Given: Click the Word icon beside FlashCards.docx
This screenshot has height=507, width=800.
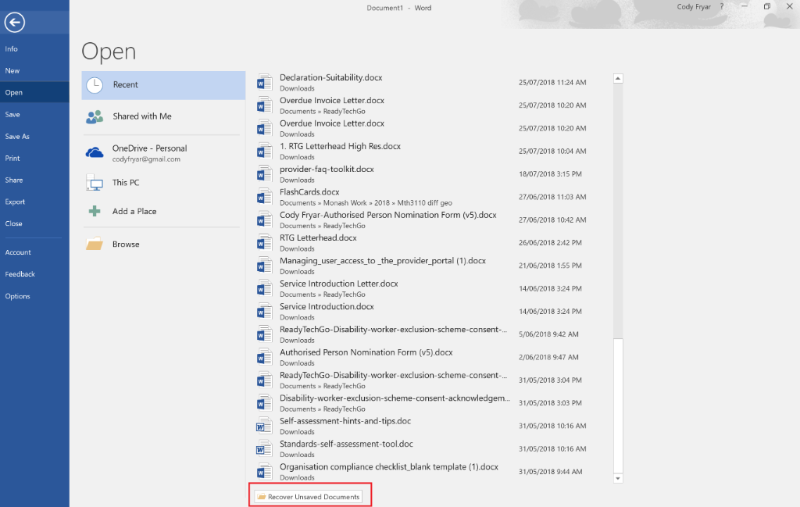Looking at the screenshot, I should pos(264,197).
